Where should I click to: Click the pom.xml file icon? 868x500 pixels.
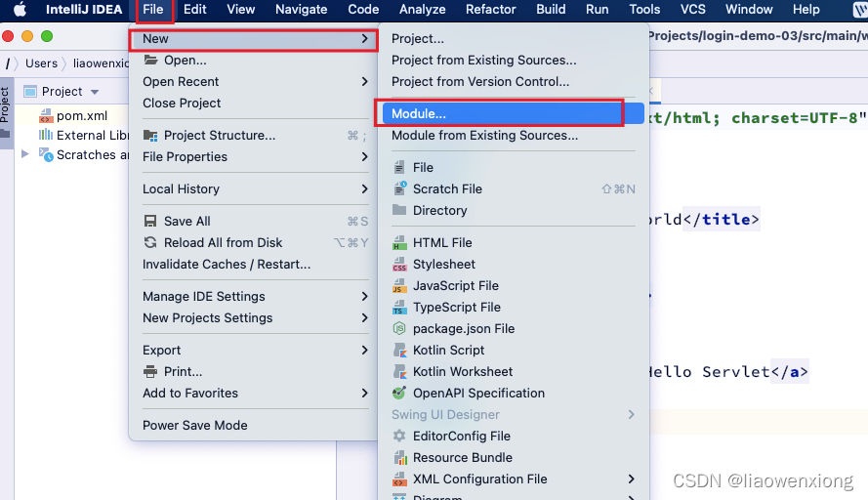pos(45,116)
